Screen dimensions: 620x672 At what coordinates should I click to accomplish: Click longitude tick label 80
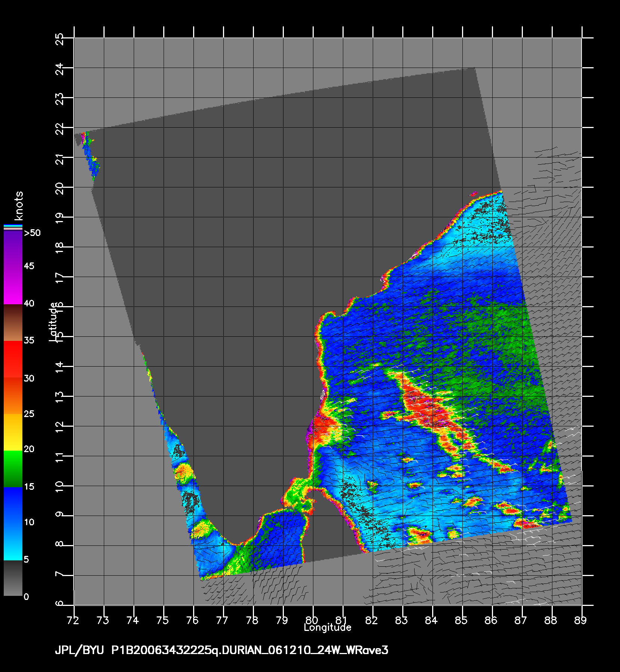click(x=313, y=620)
